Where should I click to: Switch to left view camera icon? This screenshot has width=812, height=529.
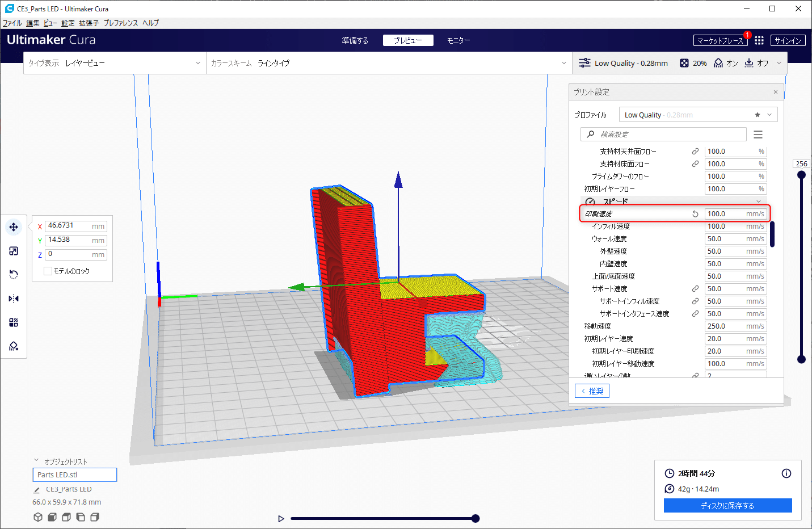click(81, 517)
